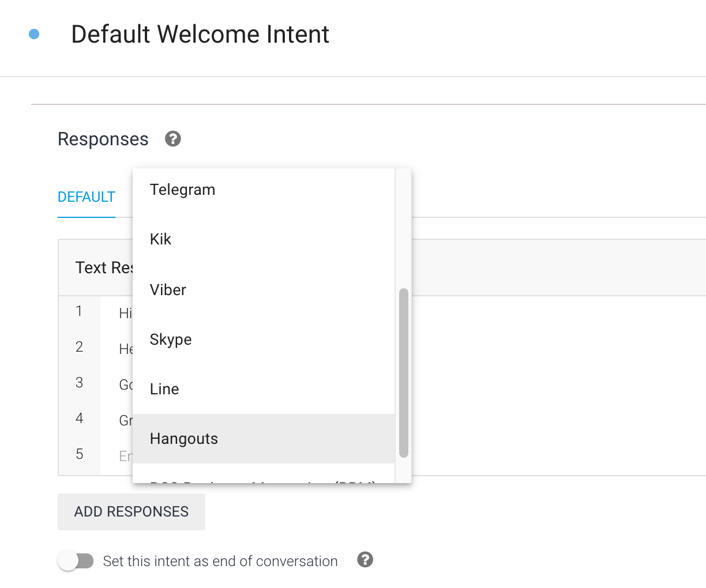The image size is (706, 588).
Task: Open the Responses help tooltip
Action: pos(172,139)
